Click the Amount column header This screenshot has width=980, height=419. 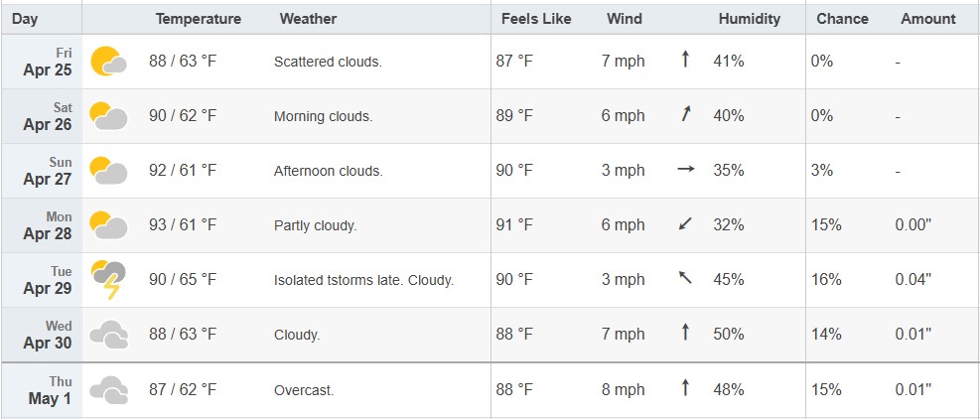(928, 19)
